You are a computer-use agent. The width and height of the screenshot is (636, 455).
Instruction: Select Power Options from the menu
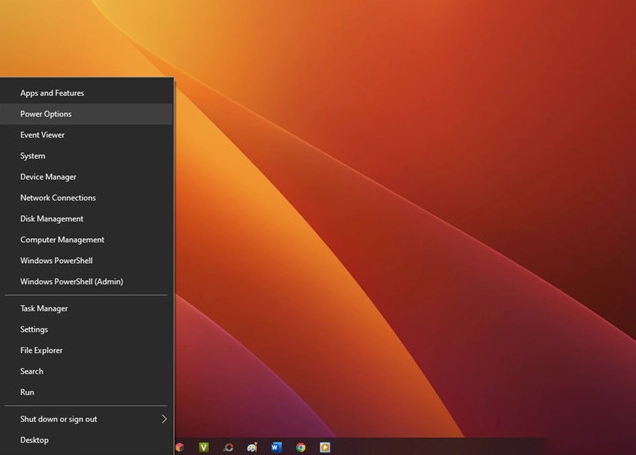(x=86, y=114)
